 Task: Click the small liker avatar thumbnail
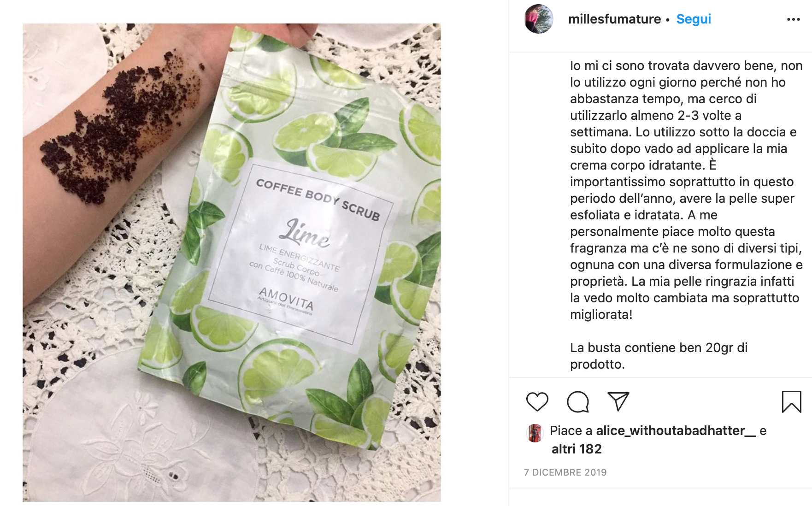click(535, 433)
